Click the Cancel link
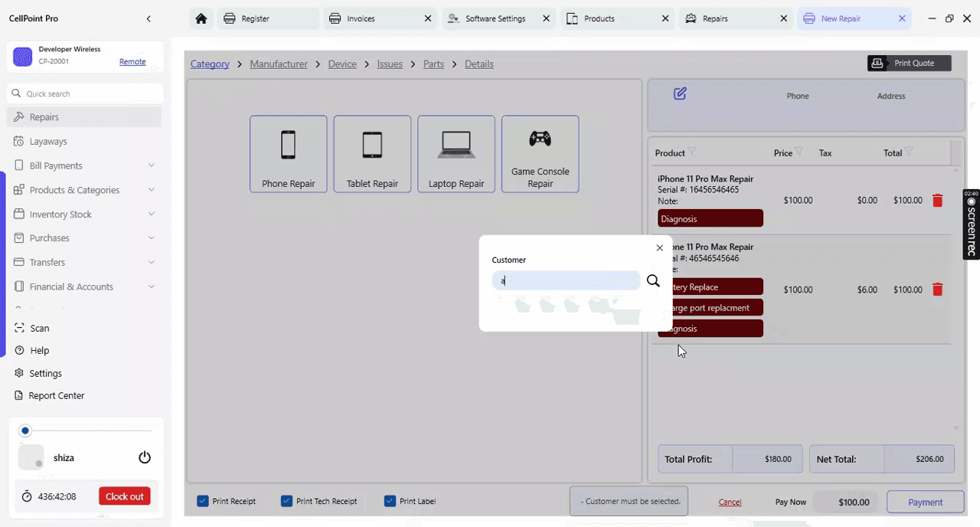 (730, 502)
